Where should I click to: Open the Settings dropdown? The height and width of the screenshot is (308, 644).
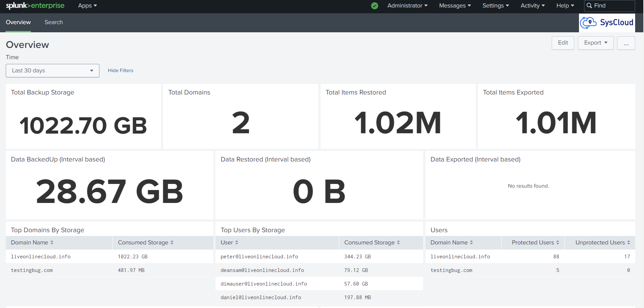pos(496,6)
